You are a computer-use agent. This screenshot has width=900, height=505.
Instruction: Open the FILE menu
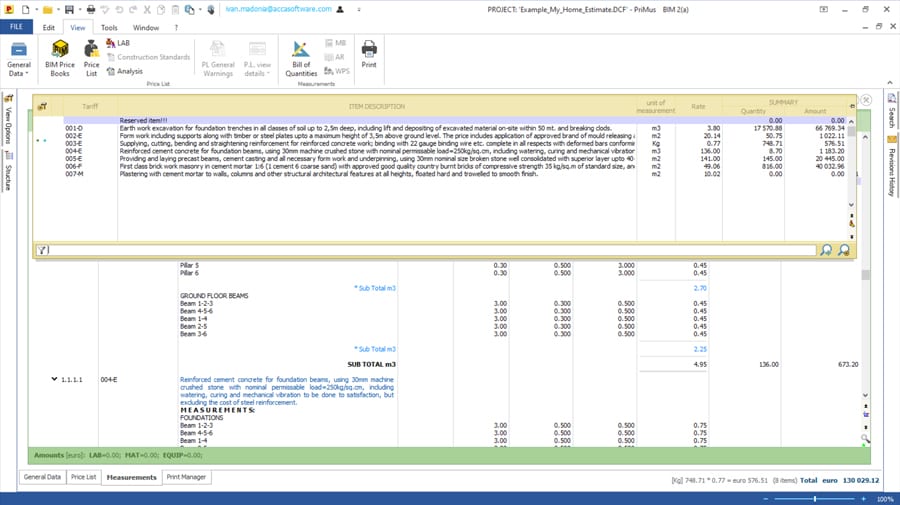pyautogui.click(x=16, y=27)
